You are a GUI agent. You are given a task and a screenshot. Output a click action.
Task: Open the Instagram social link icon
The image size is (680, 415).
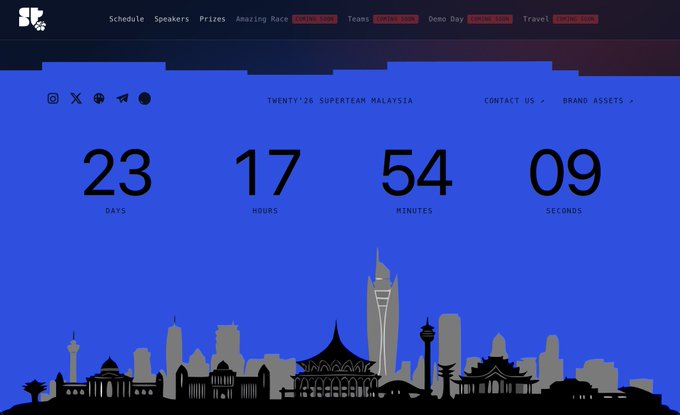[53, 98]
